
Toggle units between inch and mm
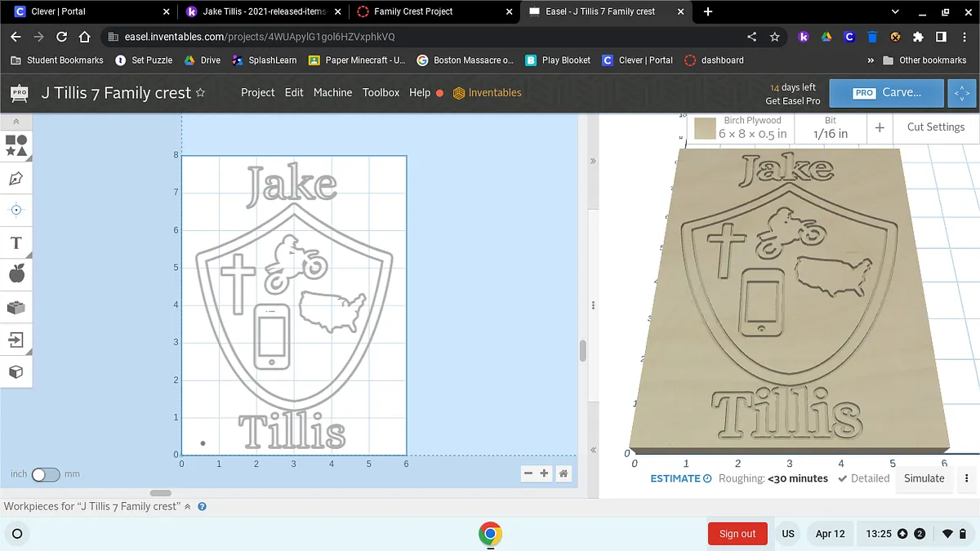pyautogui.click(x=46, y=474)
